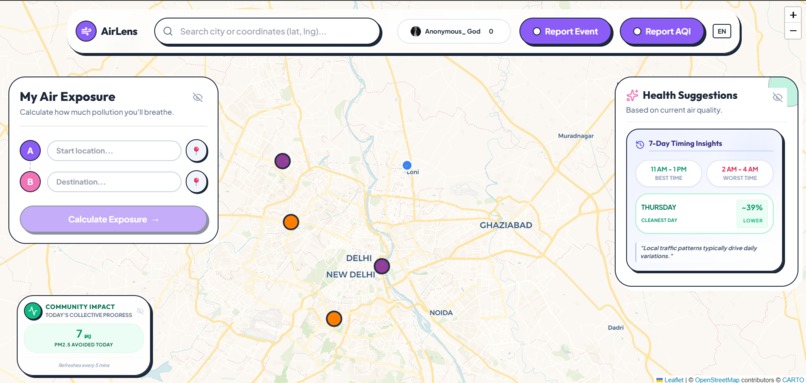Click the 0 points counter beside Anonymous_God
The image size is (806, 383).
[491, 31]
